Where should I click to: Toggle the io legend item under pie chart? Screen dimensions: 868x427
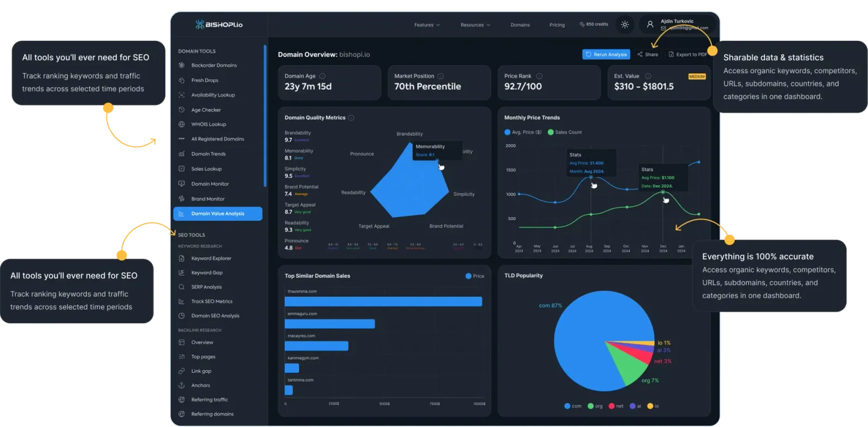click(653, 406)
